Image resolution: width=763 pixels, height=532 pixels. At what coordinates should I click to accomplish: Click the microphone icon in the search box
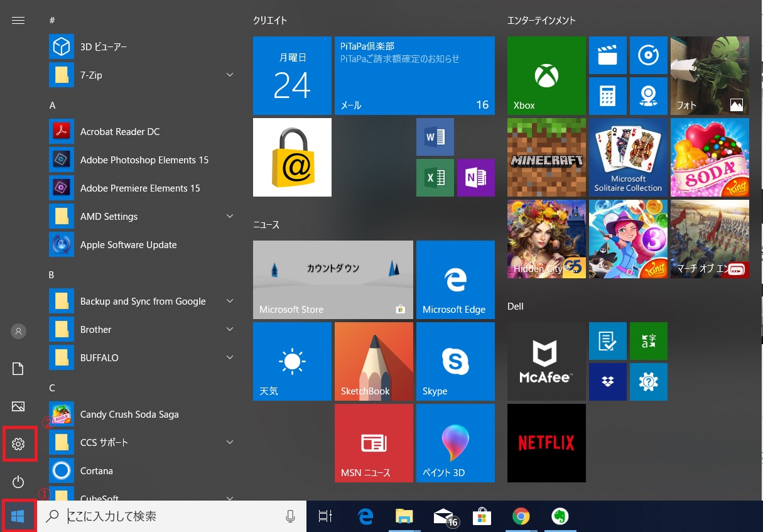(x=290, y=516)
